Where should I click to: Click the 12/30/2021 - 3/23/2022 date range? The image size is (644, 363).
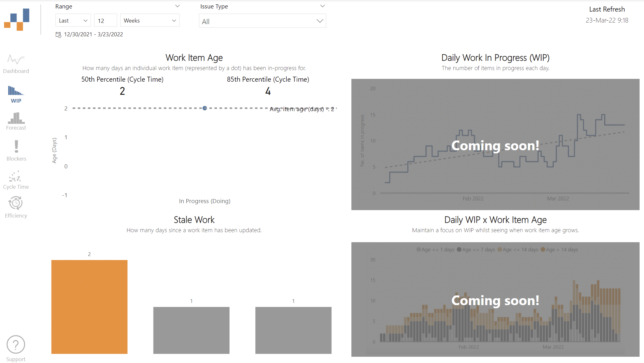93,34
